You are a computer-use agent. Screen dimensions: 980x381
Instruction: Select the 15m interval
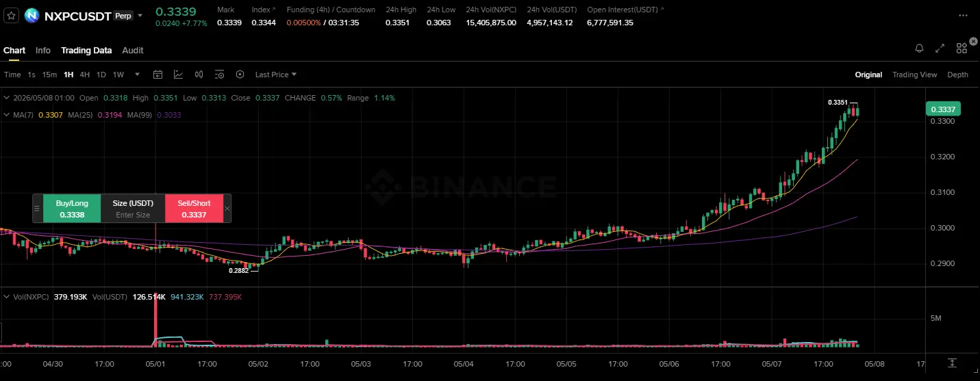pos(49,75)
